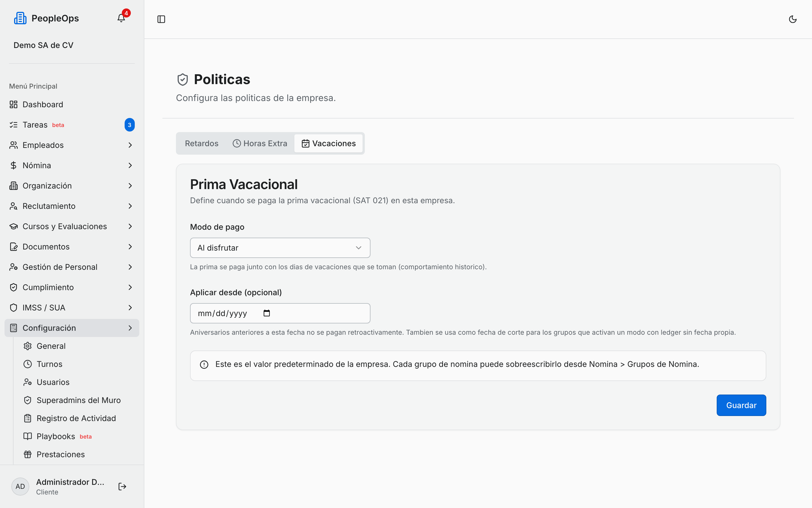The height and width of the screenshot is (508, 812).
Task: Switch to the Horas Extra tab
Action: coord(260,143)
